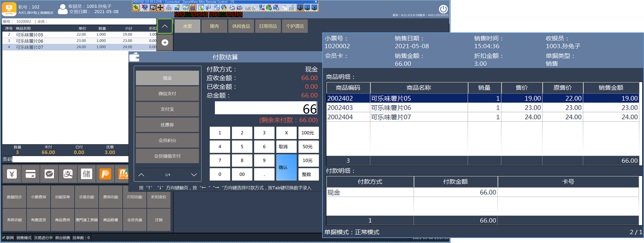
Task: Click the payment amount input showing 66
Action: tap(266, 108)
